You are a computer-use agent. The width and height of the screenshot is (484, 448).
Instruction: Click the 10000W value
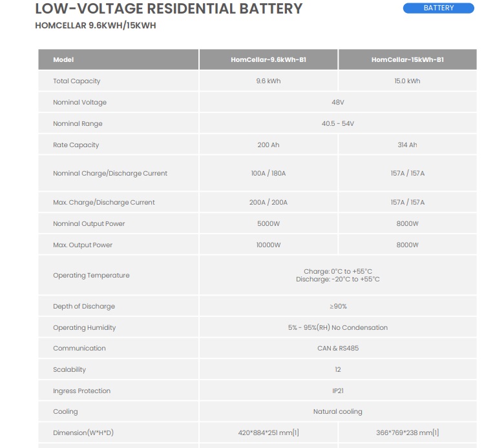click(268, 245)
